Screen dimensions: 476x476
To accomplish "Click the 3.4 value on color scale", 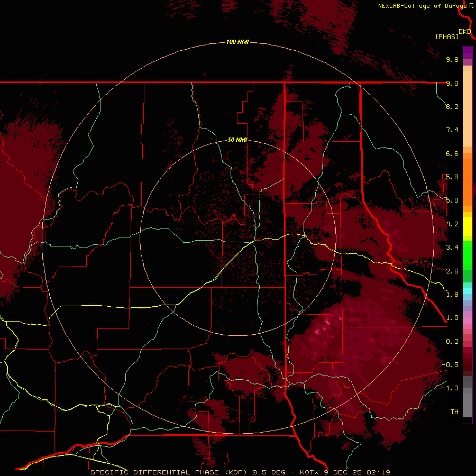I will [452, 248].
